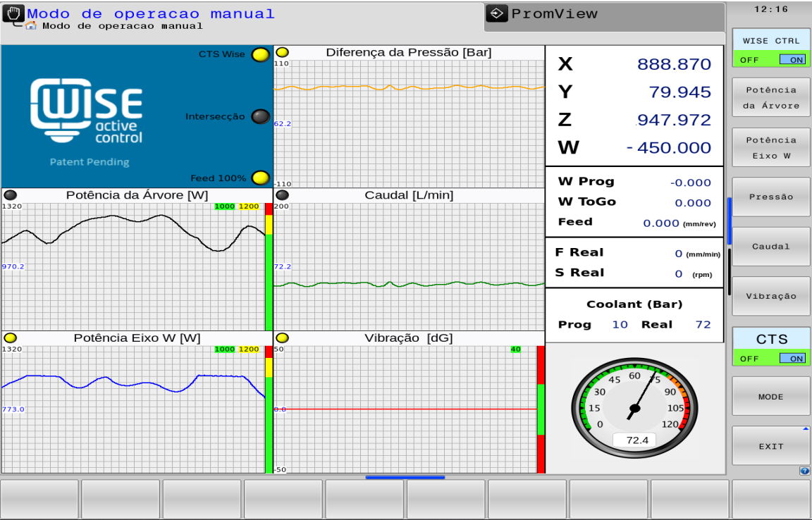The image size is (812, 520).
Task: Click the Patent Pending text
Action: click(x=90, y=162)
